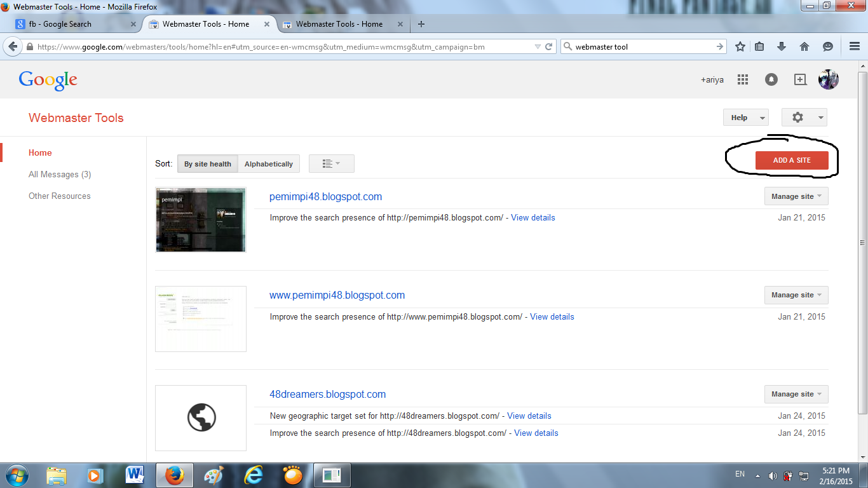Open Microsoft Word on taskbar
This screenshot has height=488, width=868.
pos(134,475)
